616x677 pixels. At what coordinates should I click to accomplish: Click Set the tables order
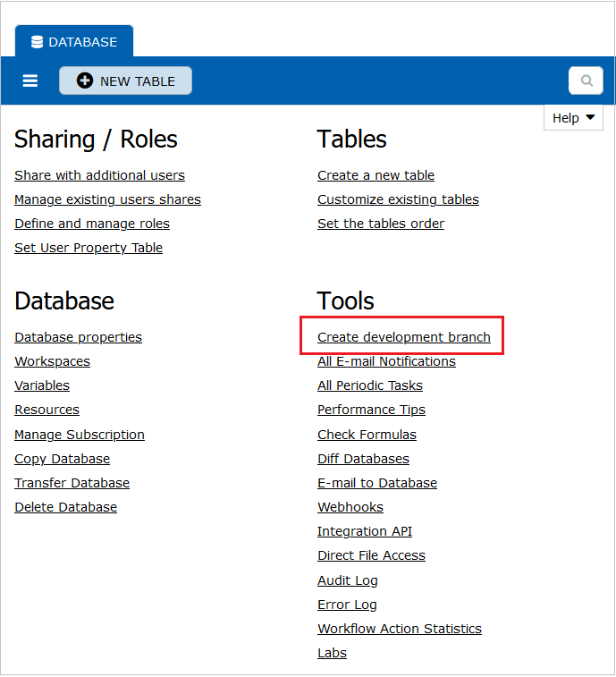click(x=381, y=224)
